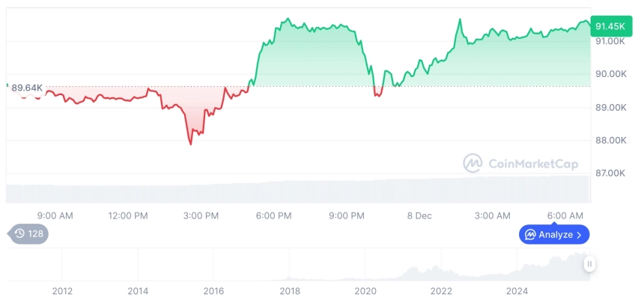
Task: Click the CoinMarketCap watermark logo on chart
Action: coord(473,163)
